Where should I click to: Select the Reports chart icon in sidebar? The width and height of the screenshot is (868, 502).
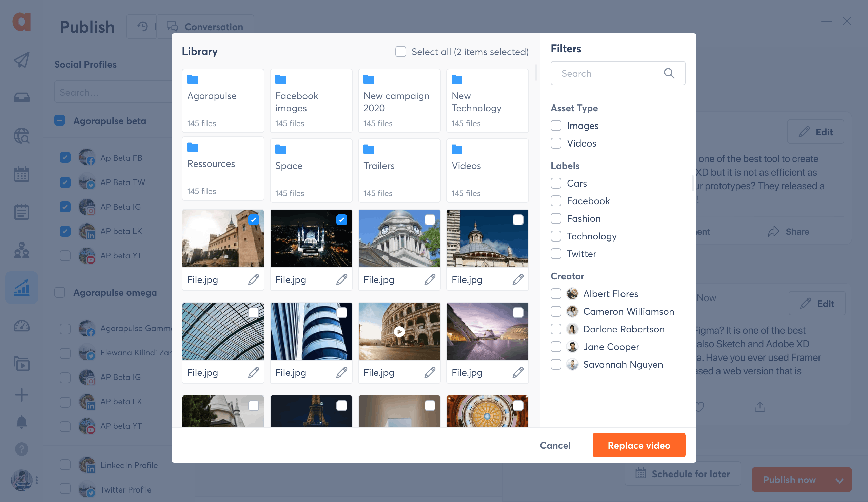click(21, 288)
